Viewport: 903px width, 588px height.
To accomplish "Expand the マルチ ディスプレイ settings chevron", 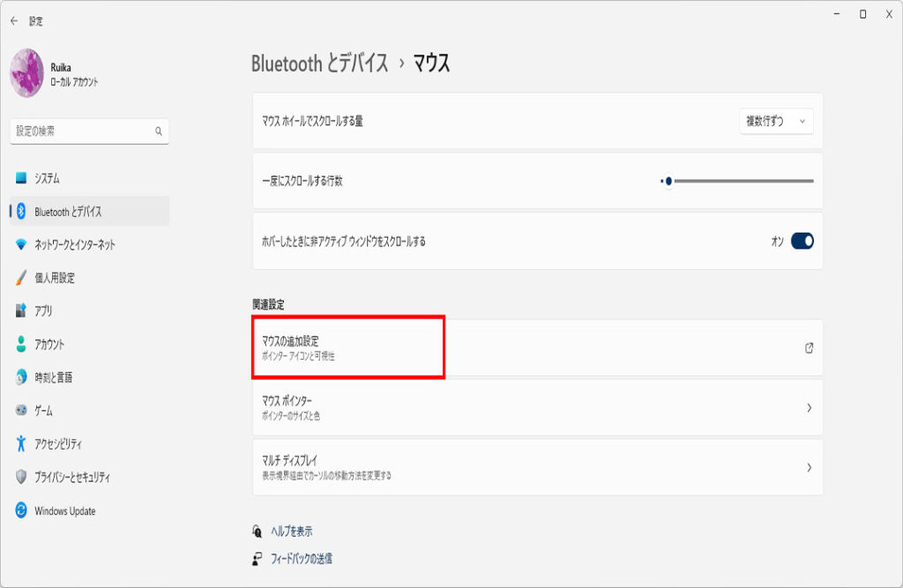I will pos(809,468).
